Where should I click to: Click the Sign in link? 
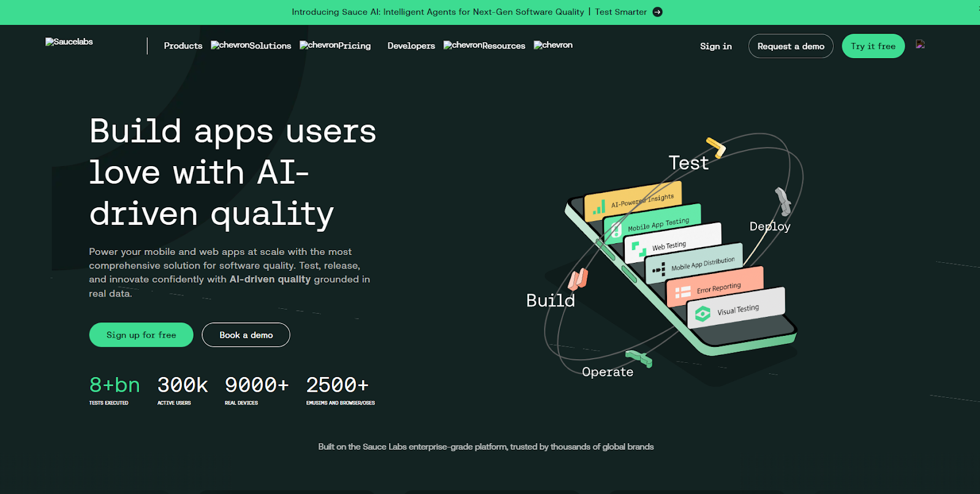[x=716, y=46]
